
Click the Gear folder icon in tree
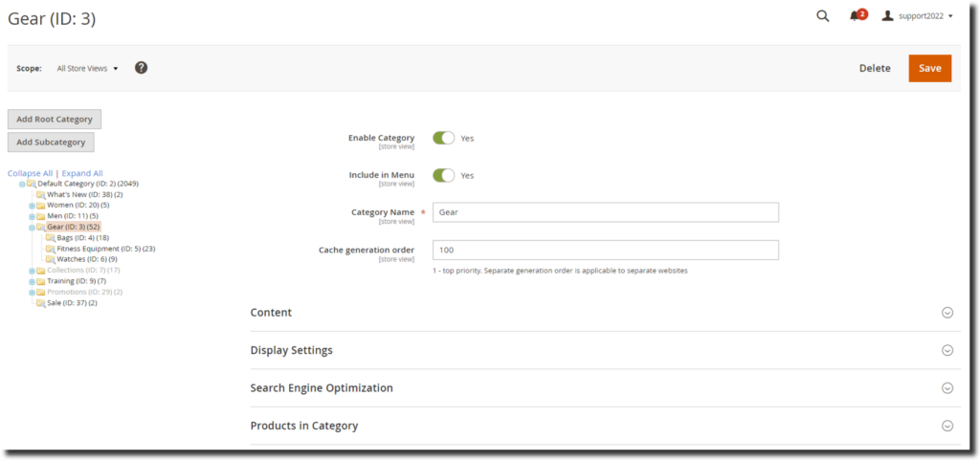click(40, 228)
